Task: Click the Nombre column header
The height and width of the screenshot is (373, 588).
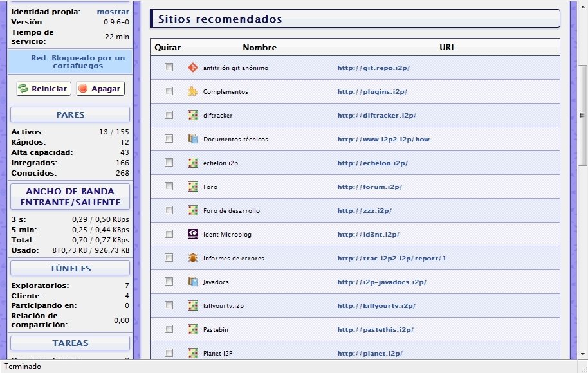Action: tap(259, 47)
